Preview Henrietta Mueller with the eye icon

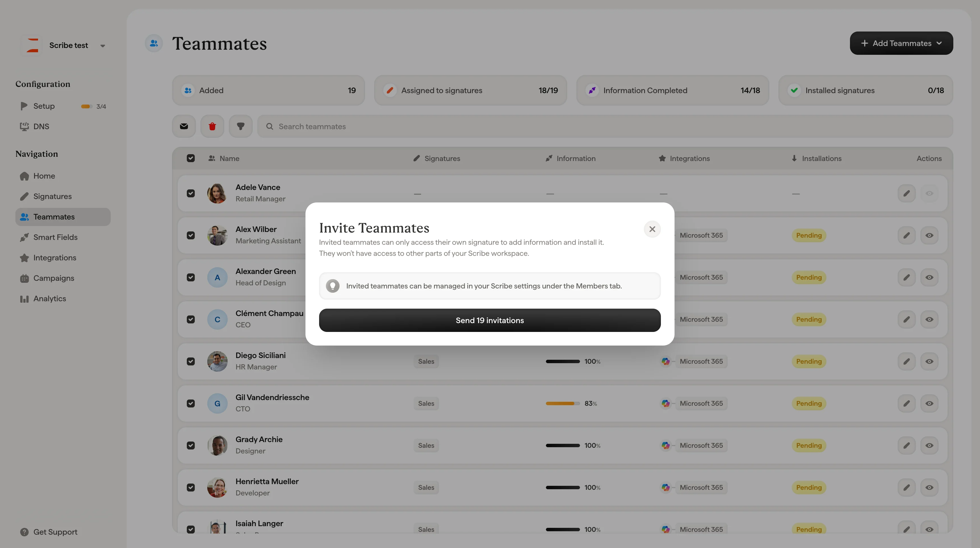pos(929,488)
